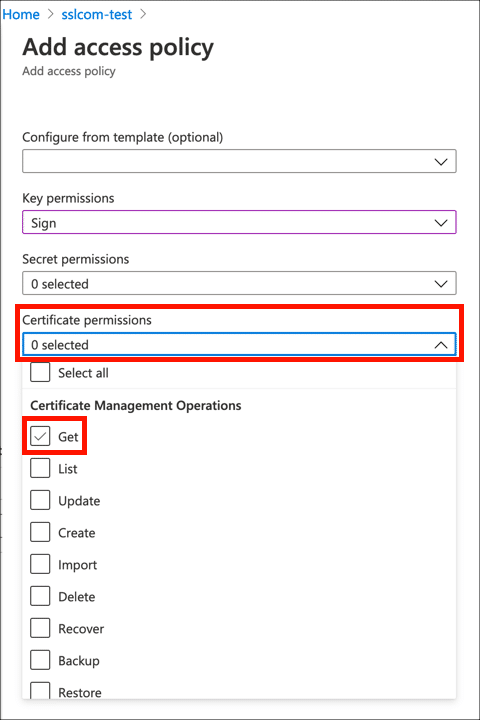This screenshot has height=720, width=480.
Task: Check the Backup permission checkbox
Action: point(40,660)
